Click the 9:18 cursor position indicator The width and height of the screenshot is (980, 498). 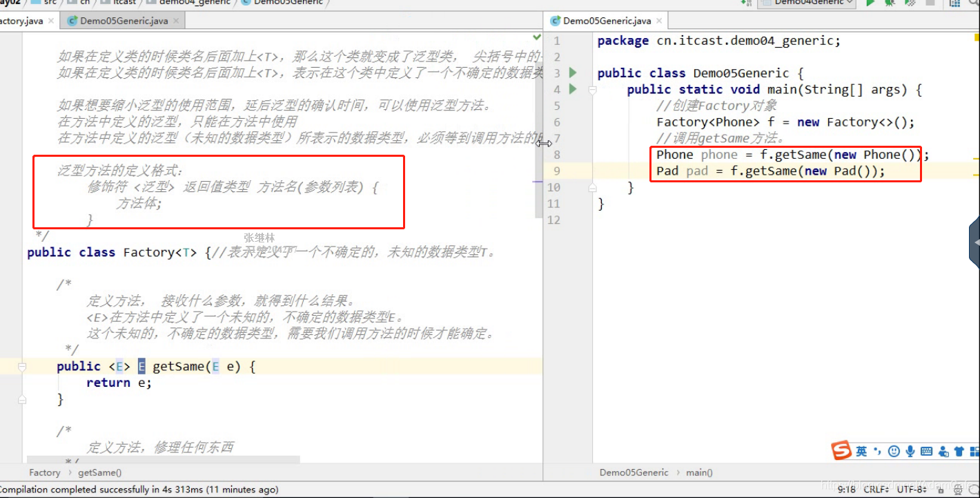(x=846, y=489)
